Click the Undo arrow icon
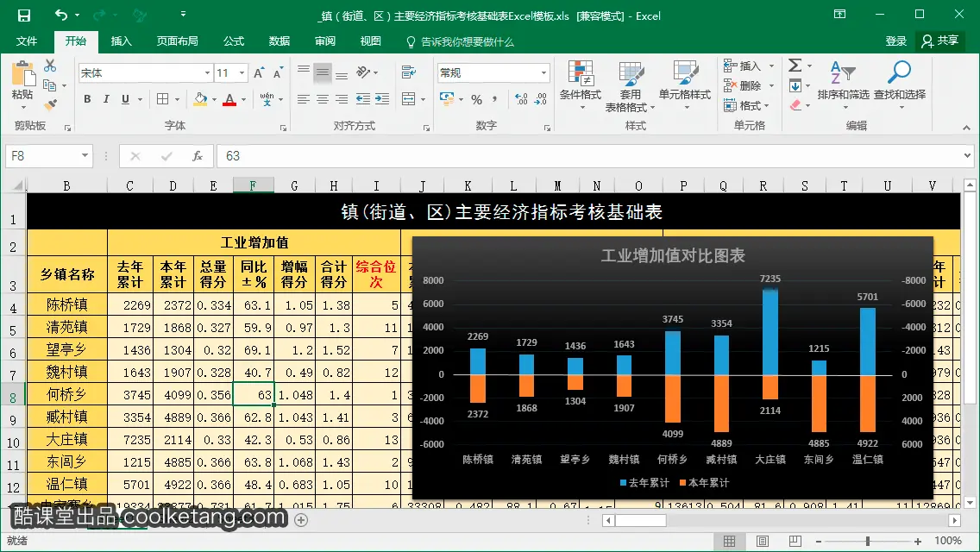 click(x=61, y=15)
